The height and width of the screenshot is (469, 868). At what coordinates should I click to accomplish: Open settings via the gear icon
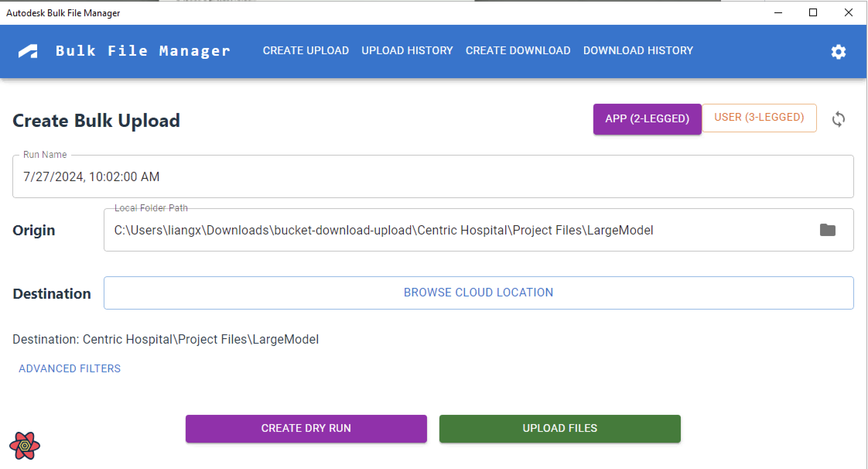pyautogui.click(x=838, y=51)
